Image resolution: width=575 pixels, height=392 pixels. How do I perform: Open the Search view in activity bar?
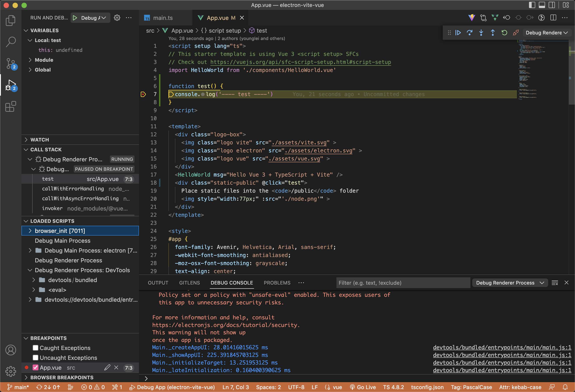click(11, 42)
